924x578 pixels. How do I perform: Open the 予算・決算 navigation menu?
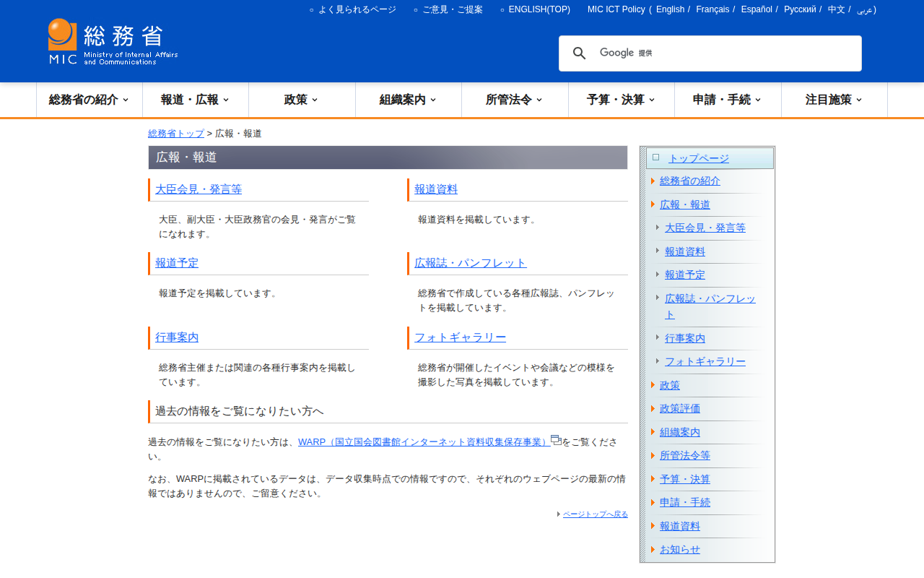tap(621, 100)
